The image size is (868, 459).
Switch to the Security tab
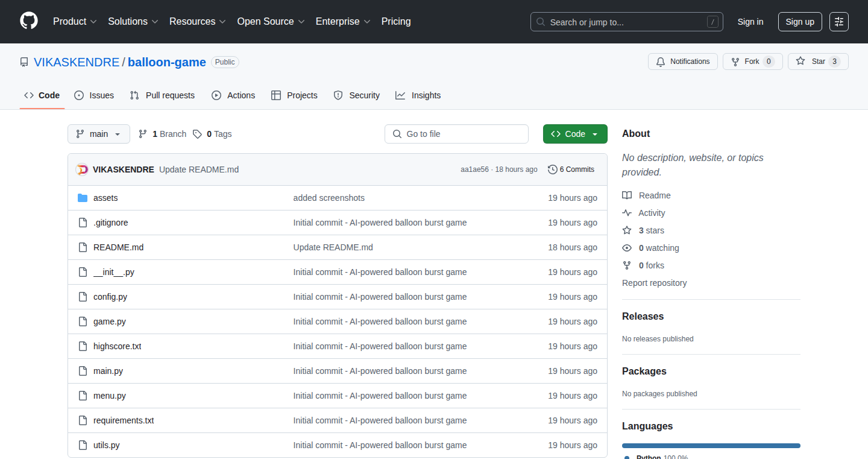pos(357,95)
